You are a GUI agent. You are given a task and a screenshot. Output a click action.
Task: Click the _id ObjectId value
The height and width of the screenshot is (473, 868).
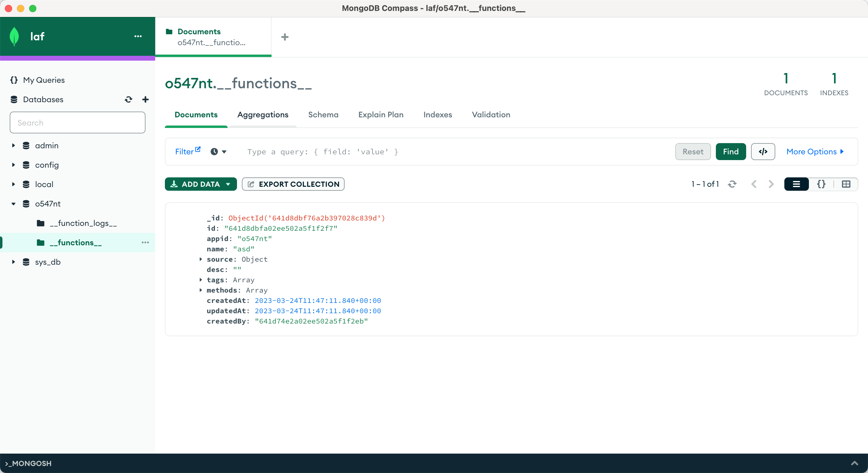[x=307, y=218]
